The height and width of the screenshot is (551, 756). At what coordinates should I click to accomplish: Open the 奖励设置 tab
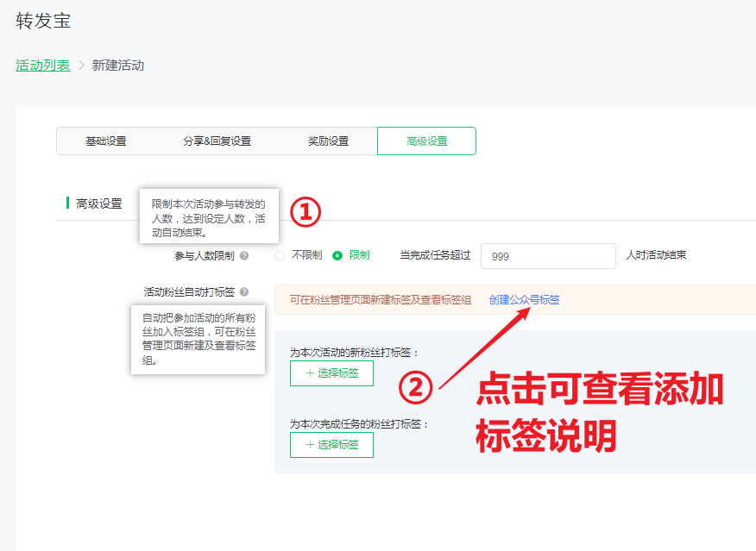[328, 141]
